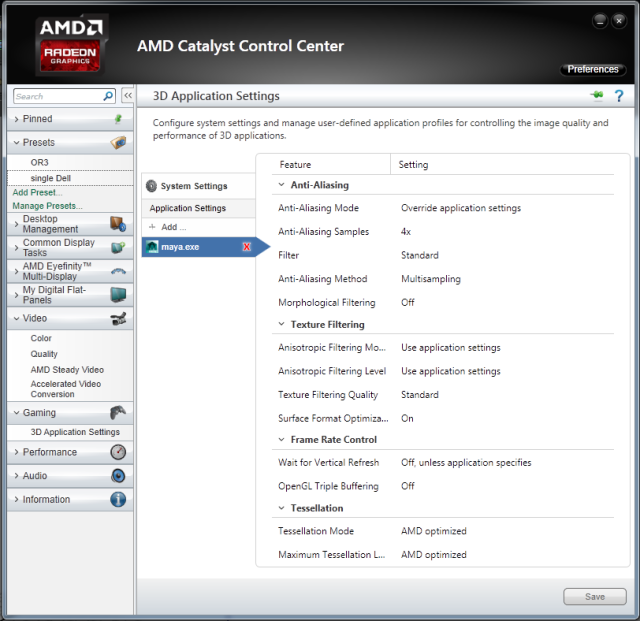Click the green pin icon beside Pinned
640x621 pixels.
pyautogui.click(x=118, y=119)
